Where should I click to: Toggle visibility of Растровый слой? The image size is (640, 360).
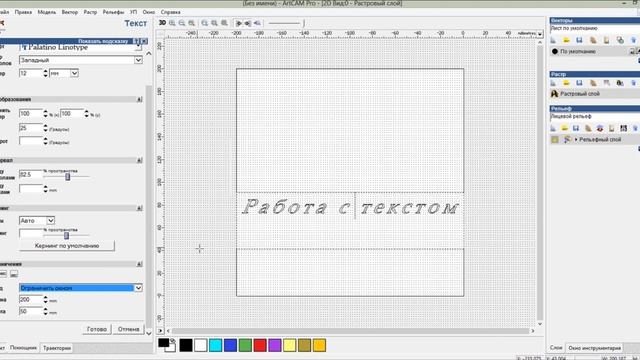pyautogui.click(x=554, y=94)
